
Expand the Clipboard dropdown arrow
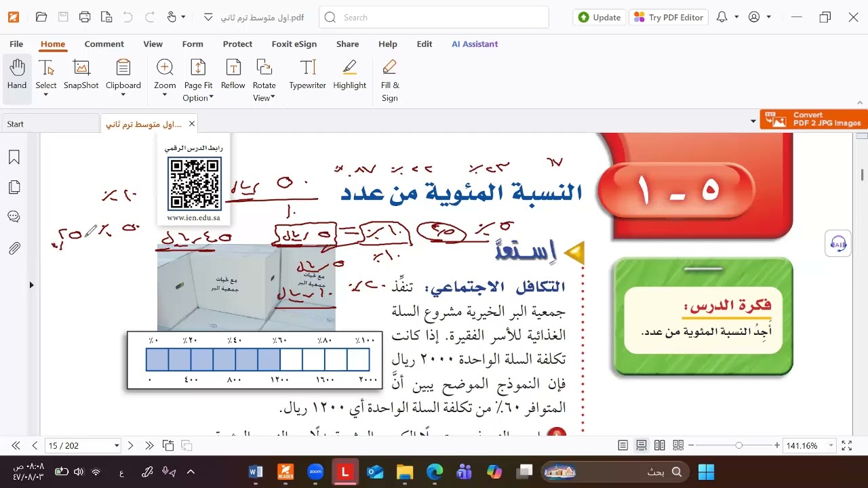click(x=123, y=95)
